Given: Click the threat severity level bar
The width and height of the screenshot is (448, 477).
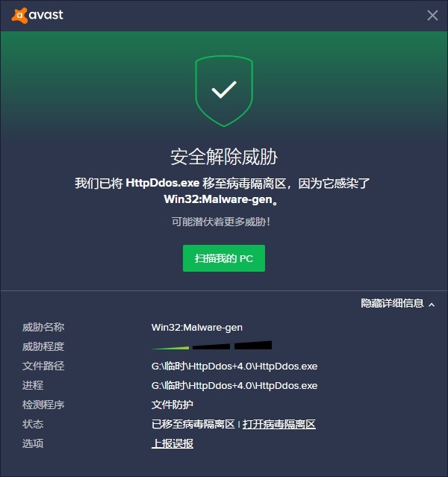Looking at the screenshot, I should pyautogui.click(x=211, y=346).
